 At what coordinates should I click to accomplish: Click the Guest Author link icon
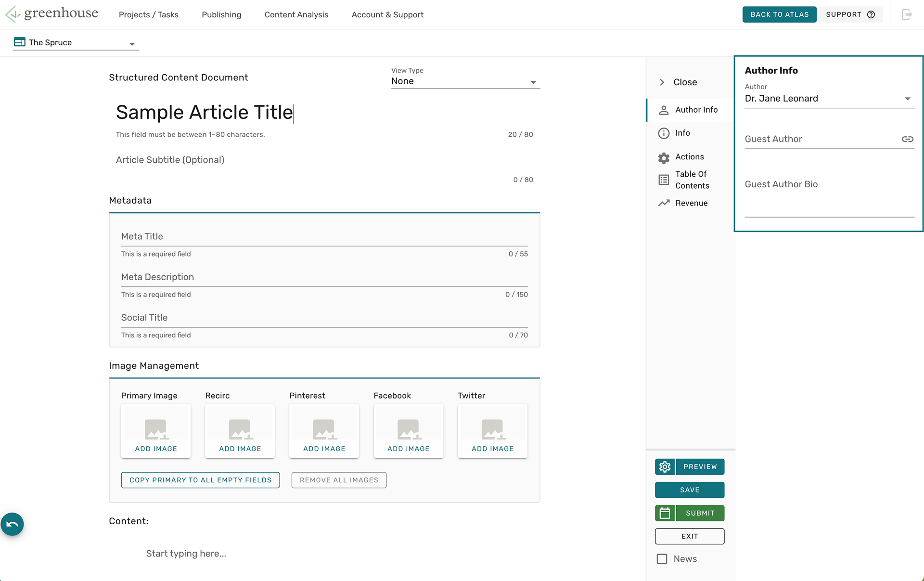pos(907,139)
